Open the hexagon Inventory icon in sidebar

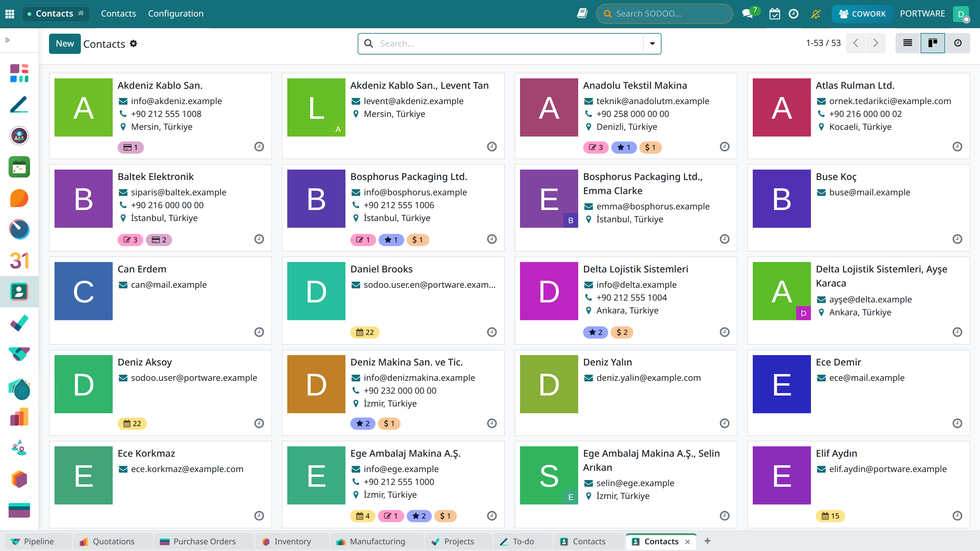point(19,479)
